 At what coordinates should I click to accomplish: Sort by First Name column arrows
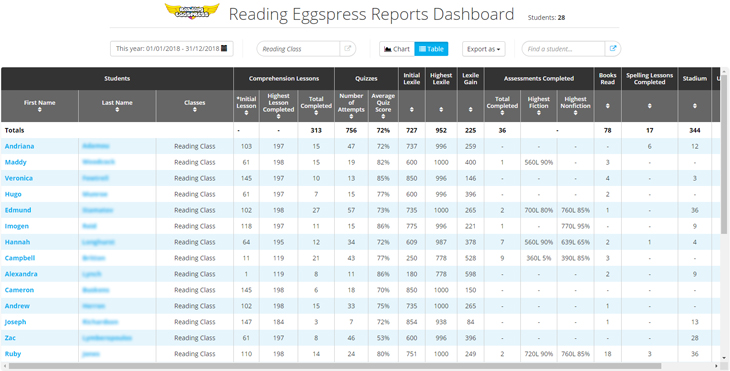40,110
